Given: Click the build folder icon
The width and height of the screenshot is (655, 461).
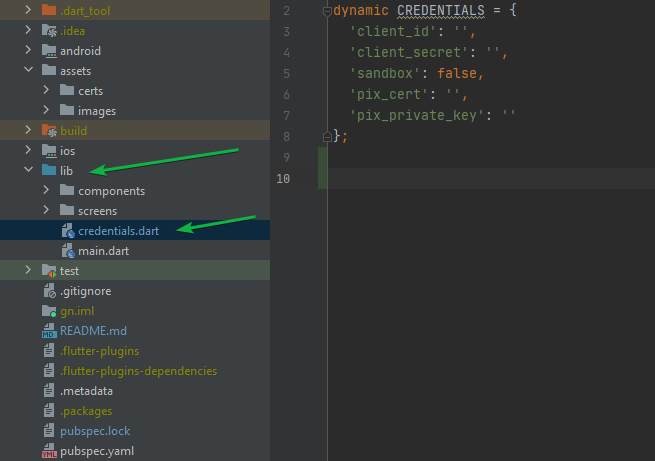Looking at the screenshot, I should pyautogui.click(x=49, y=130).
